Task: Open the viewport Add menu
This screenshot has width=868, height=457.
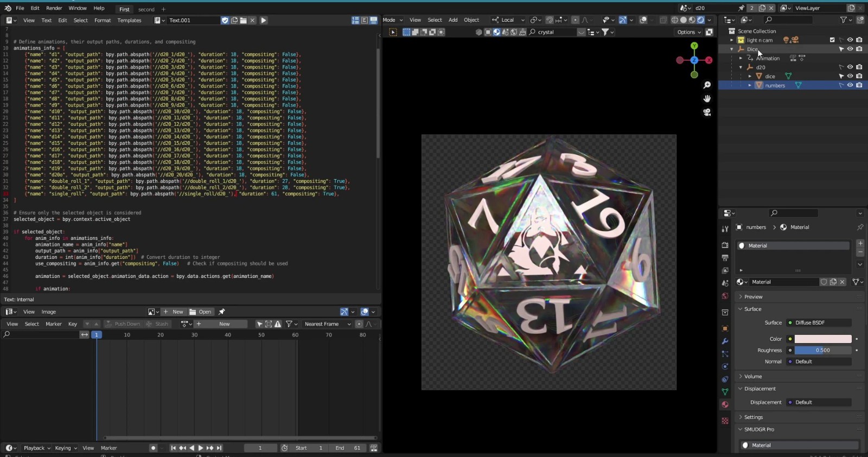Action: tap(453, 20)
